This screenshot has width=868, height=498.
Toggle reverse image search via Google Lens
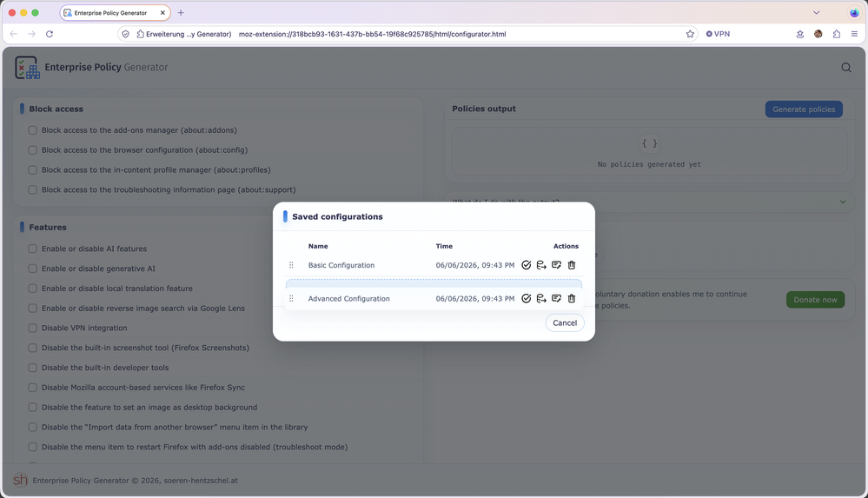click(33, 309)
